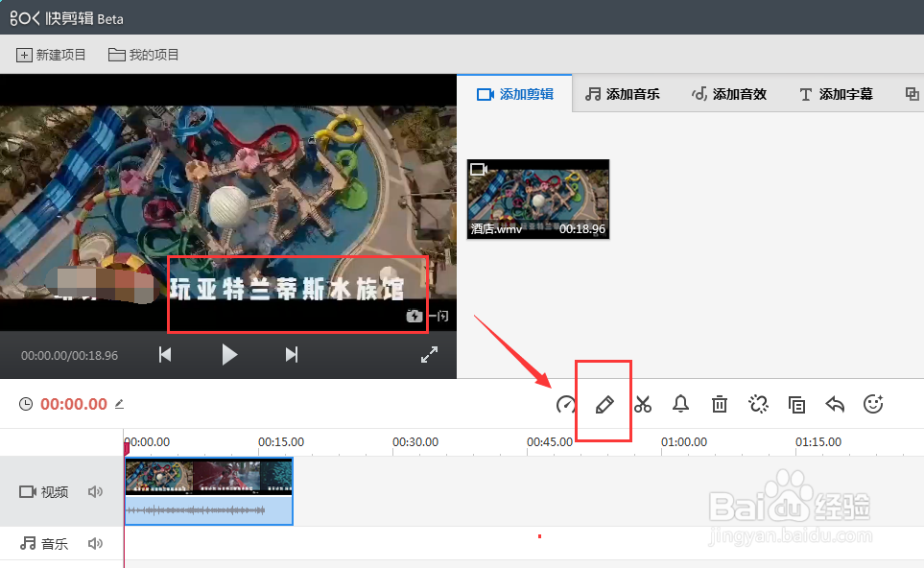Click the panel layout icon right of tabs
This screenshot has height=568, width=924.
pyautogui.click(x=912, y=93)
